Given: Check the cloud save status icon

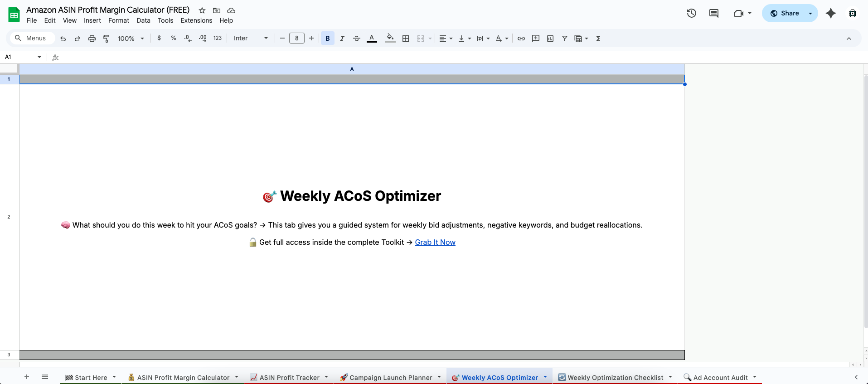Looking at the screenshot, I should [231, 10].
